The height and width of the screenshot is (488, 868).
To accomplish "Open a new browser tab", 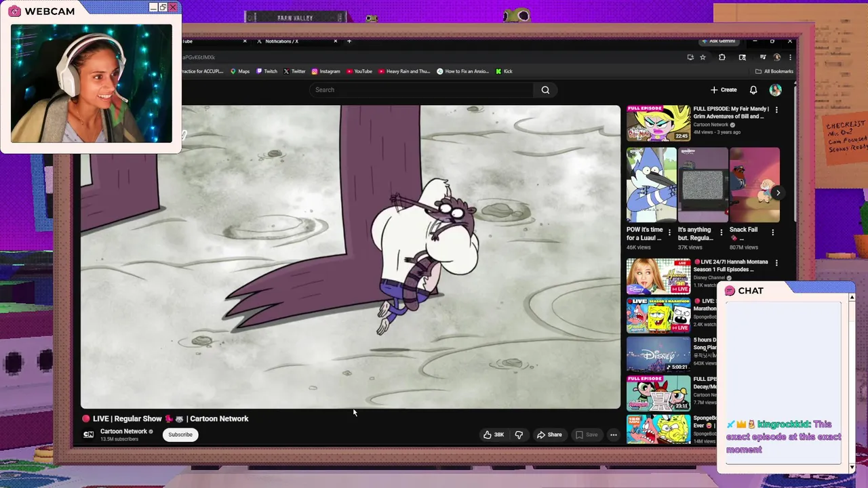I will coord(349,41).
